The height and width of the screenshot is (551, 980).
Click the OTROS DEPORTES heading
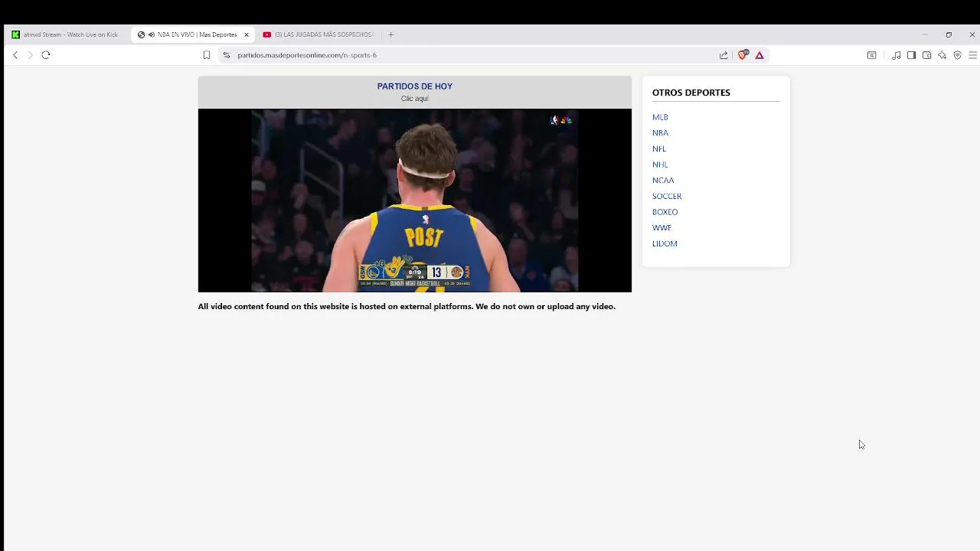pyautogui.click(x=691, y=93)
